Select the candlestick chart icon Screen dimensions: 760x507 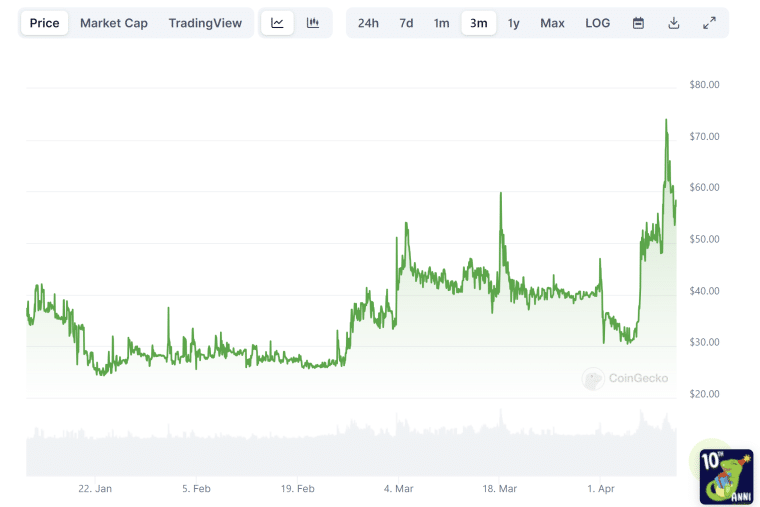[313, 23]
